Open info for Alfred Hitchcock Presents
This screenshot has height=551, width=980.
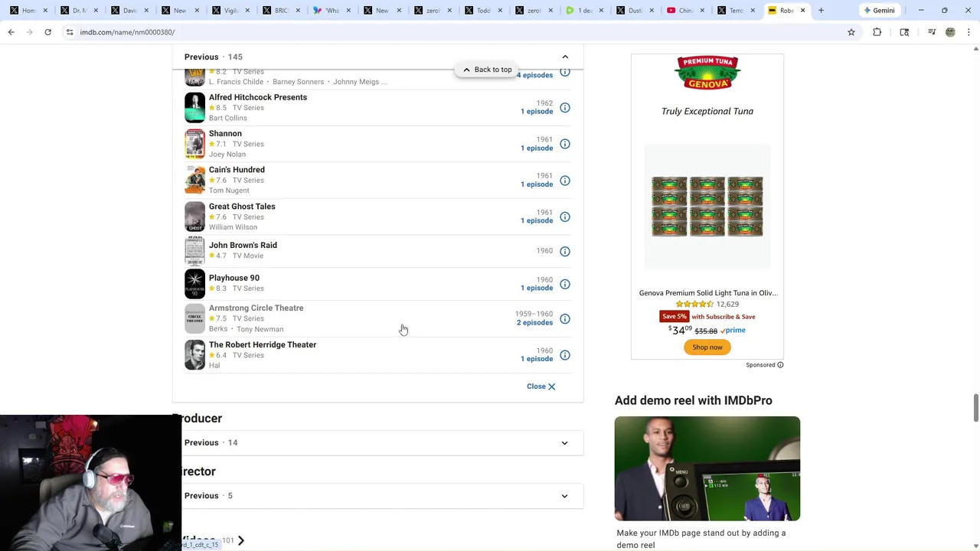(x=565, y=108)
